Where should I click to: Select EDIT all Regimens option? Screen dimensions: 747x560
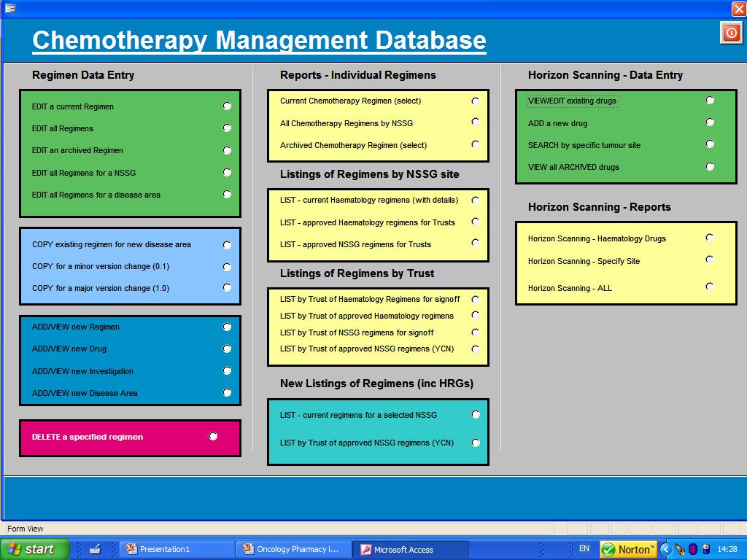[x=228, y=128]
